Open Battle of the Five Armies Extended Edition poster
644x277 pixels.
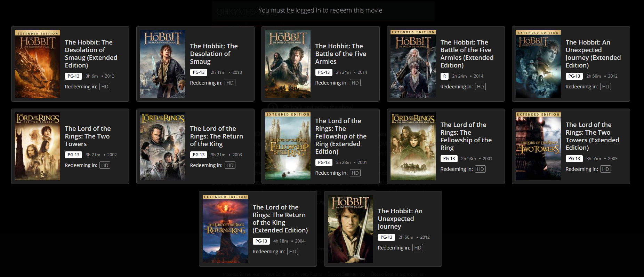pyautogui.click(x=413, y=64)
